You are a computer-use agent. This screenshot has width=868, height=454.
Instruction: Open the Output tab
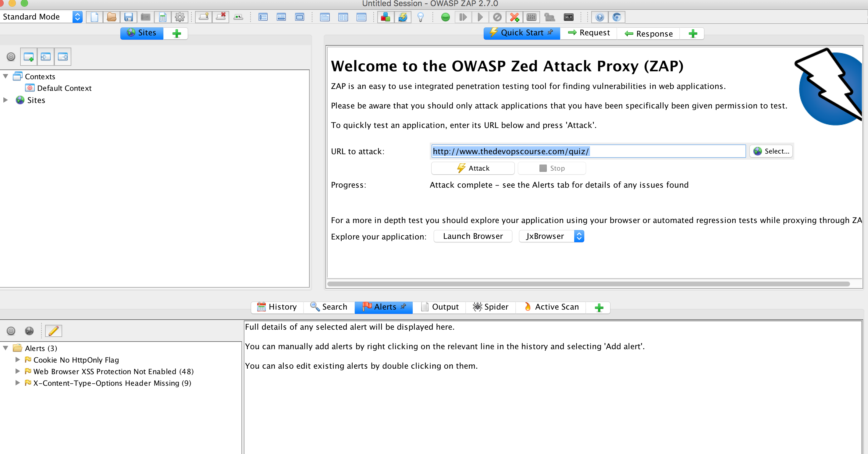point(439,307)
